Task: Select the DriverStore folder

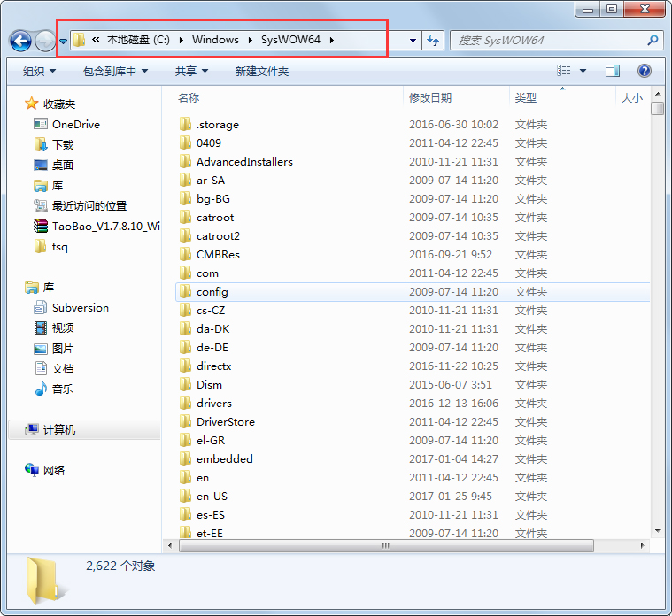Action: tap(225, 422)
